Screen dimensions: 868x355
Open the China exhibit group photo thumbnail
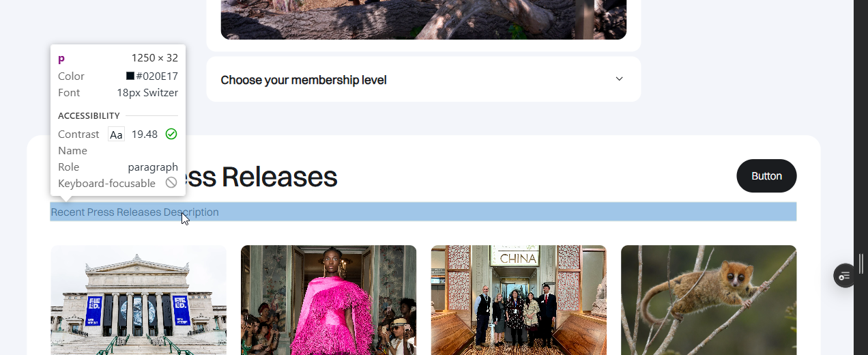tap(519, 300)
